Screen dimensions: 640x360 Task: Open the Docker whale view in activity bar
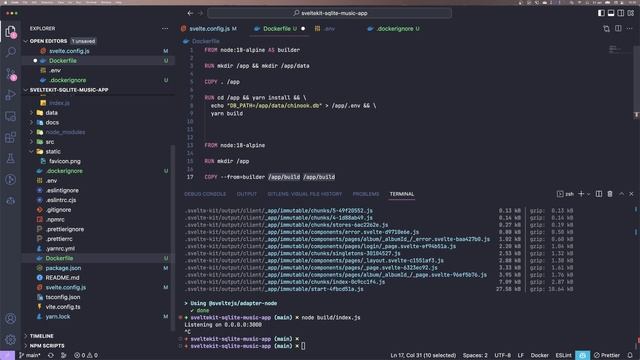[11, 201]
